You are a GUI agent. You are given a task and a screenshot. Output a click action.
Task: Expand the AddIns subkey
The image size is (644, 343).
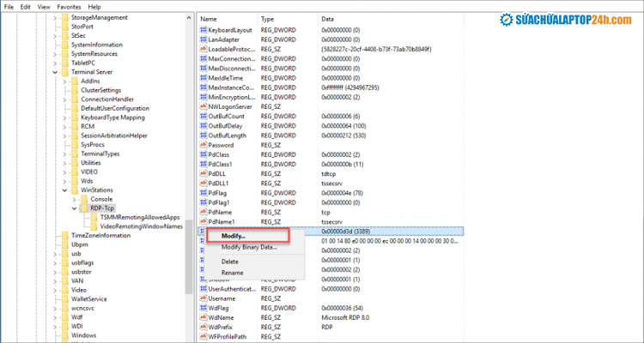pyautogui.click(x=65, y=81)
